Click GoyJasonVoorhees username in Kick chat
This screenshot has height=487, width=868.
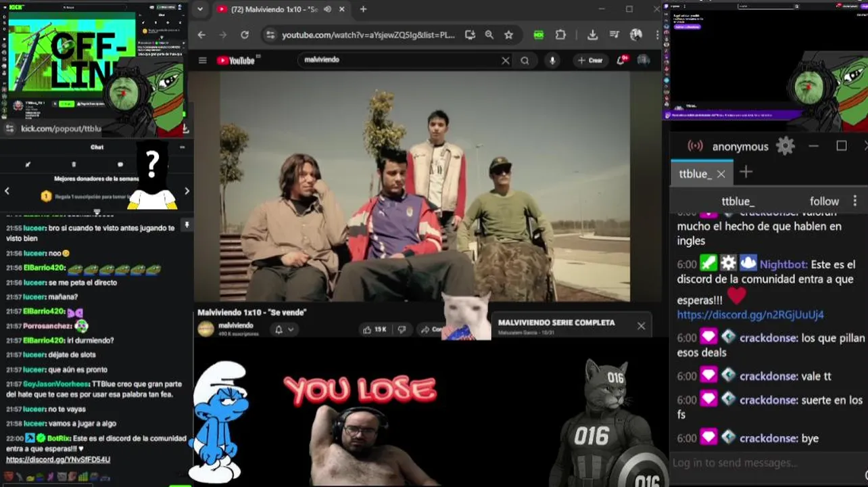[x=57, y=384]
